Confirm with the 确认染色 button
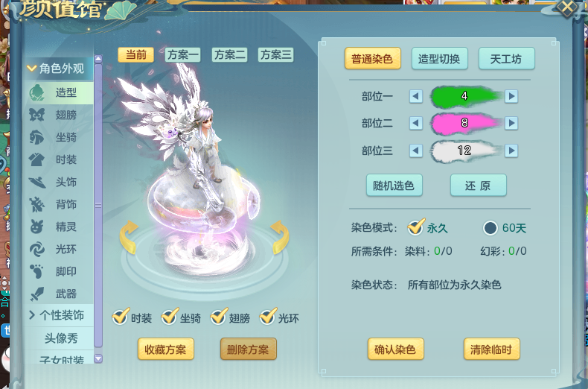The width and height of the screenshot is (588, 389). tap(396, 350)
